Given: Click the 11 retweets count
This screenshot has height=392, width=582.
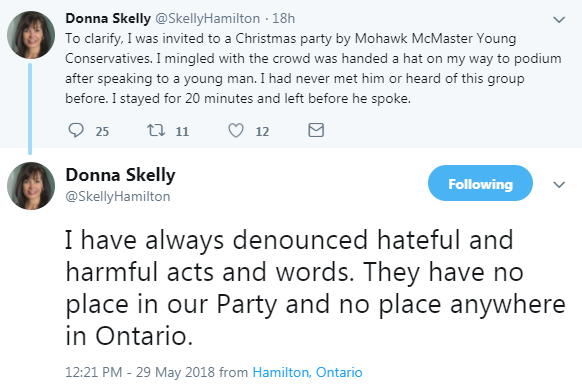Looking at the screenshot, I should [x=182, y=131].
